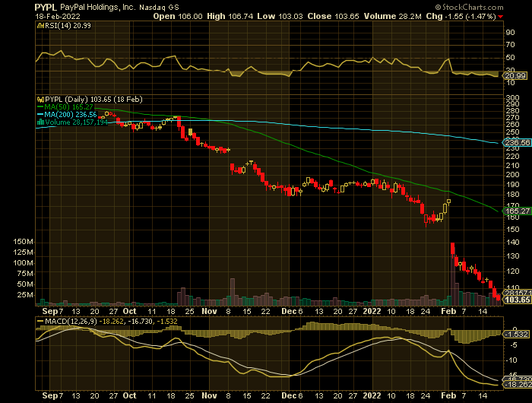Click the 20.99 RSI value tag on axis
This screenshot has height=403, width=532.
pos(515,76)
